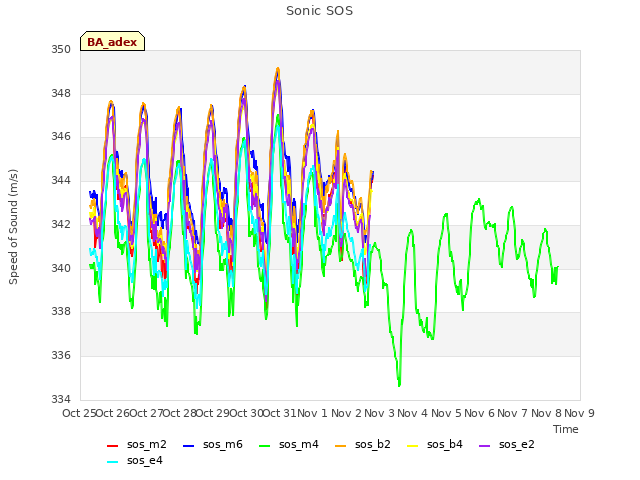Click the Oct 25 x-axis date label
This screenshot has width=640, height=480.
79,413
